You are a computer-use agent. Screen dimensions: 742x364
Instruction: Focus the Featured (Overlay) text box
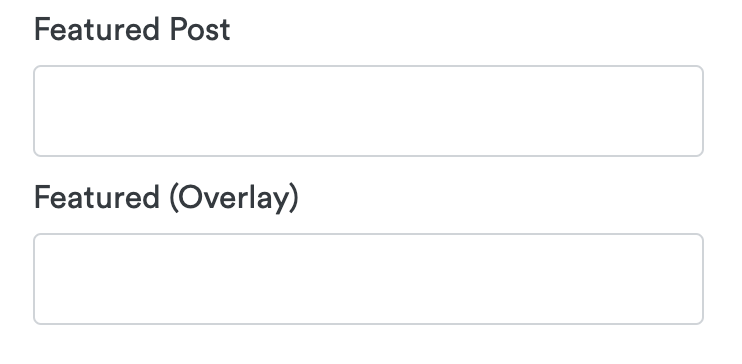368,279
